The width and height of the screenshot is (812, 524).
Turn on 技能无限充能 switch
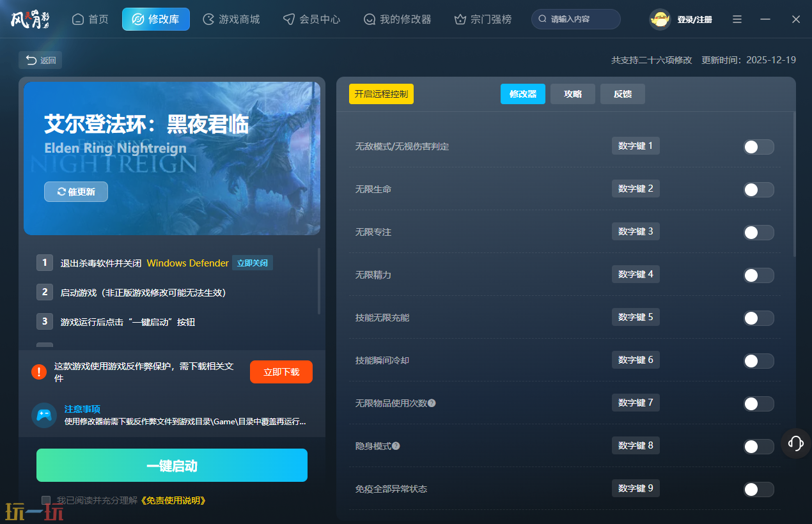pyautogui.click(x=758, y=318)
